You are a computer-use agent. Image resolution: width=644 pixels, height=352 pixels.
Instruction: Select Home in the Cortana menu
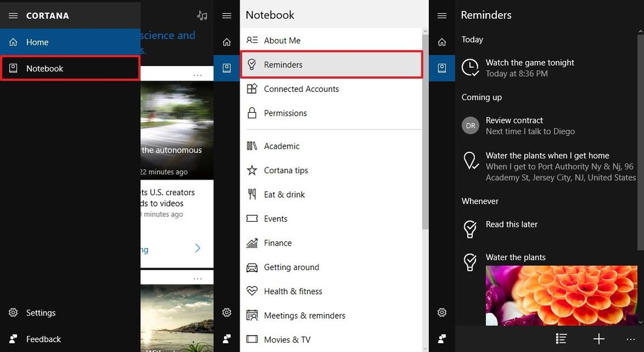tap(70, 42)
